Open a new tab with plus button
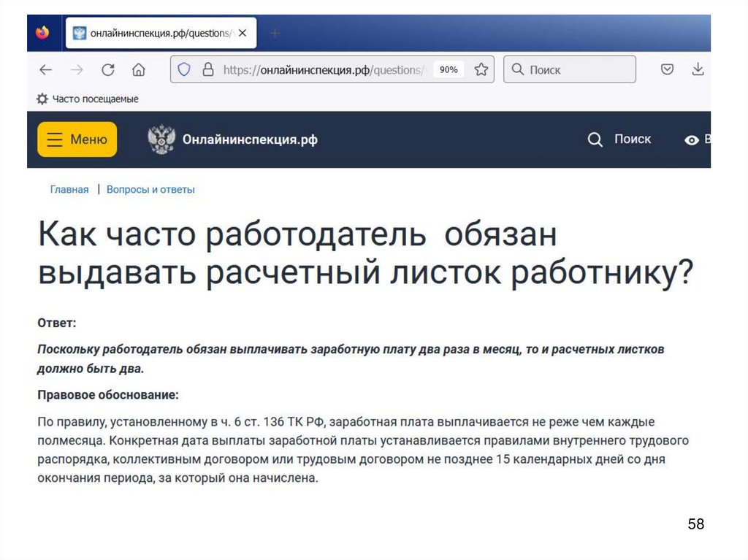This screenshot has width=748, height=560. click(275, 33)
